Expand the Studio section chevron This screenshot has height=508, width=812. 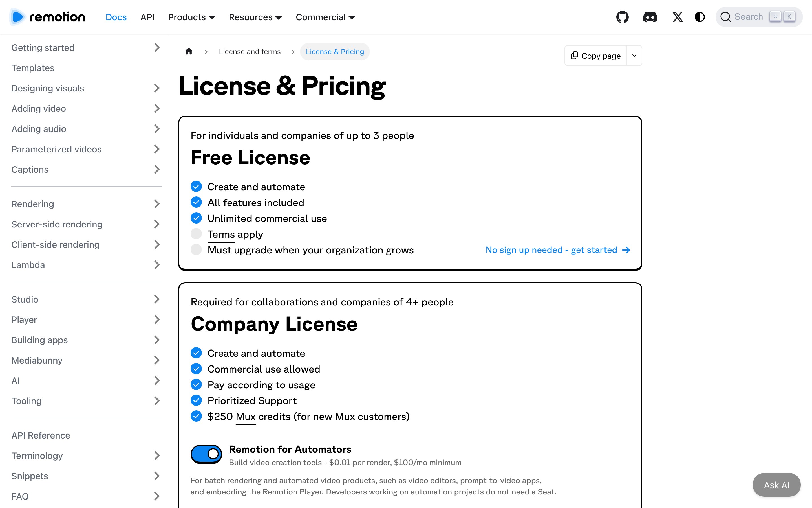pos(157,299)
